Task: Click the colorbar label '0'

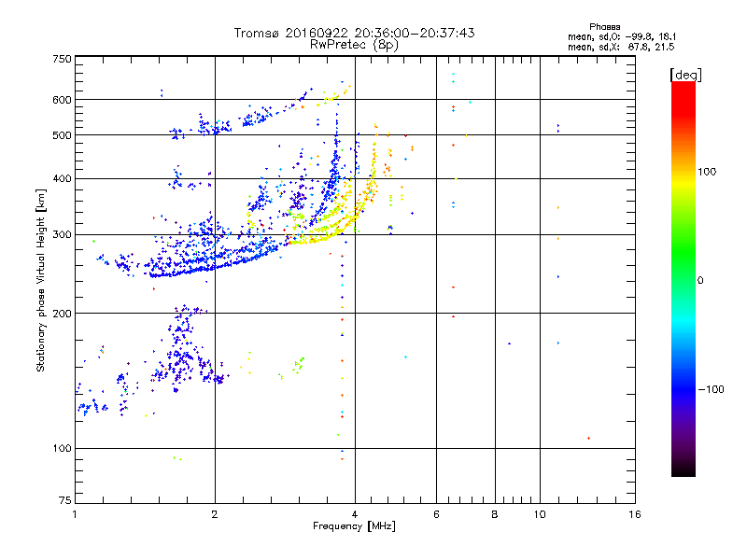Action: click(700, 281)
